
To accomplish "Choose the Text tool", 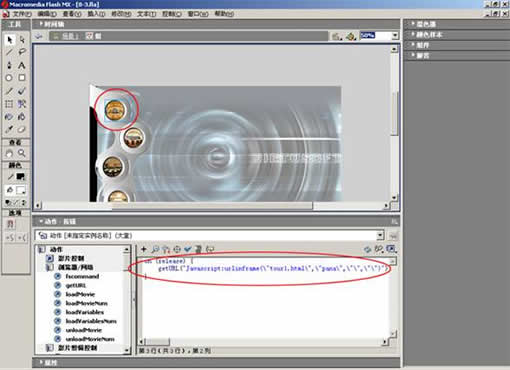I will point(22,65).
